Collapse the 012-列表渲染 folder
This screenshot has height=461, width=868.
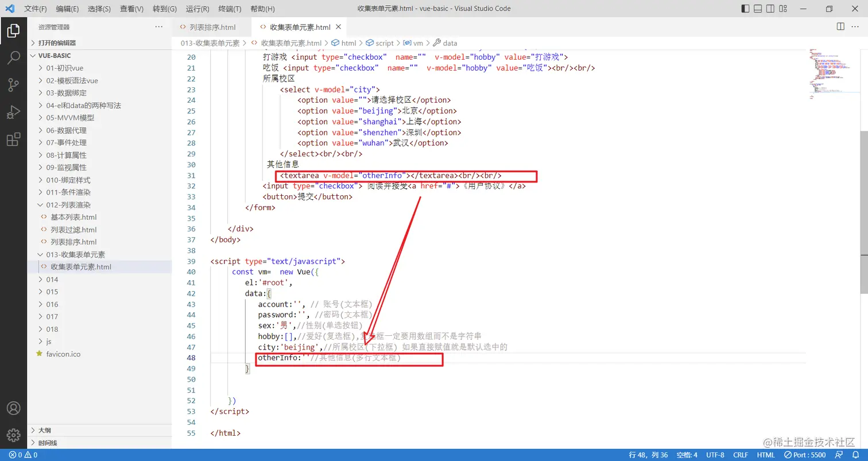68,205
